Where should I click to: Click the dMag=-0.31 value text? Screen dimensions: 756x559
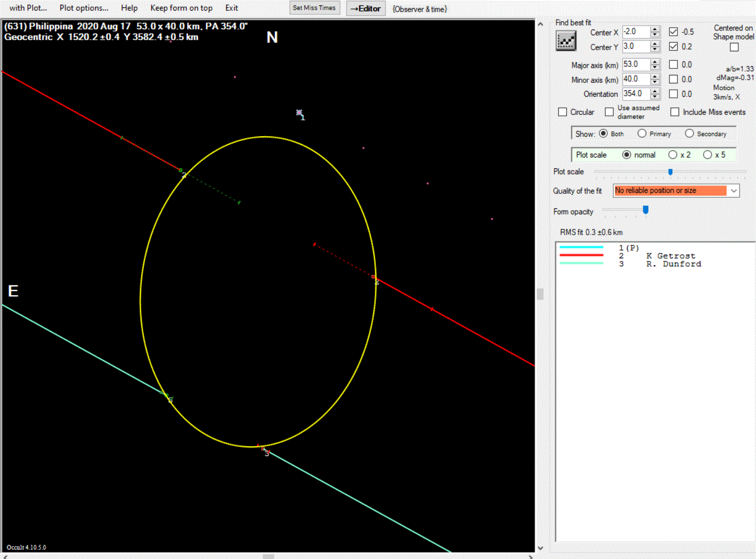point(735,77)
